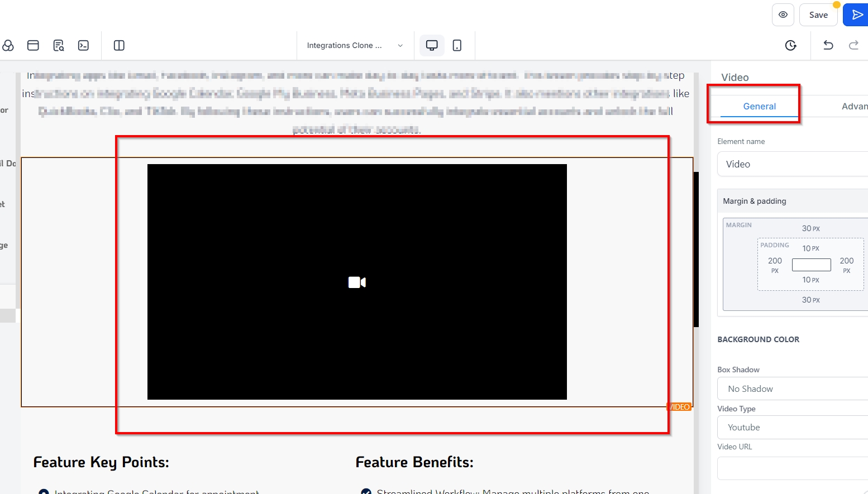868x494 pixels.
Task: Open the document search icon in toolbar
Action: tap(58, 46)
